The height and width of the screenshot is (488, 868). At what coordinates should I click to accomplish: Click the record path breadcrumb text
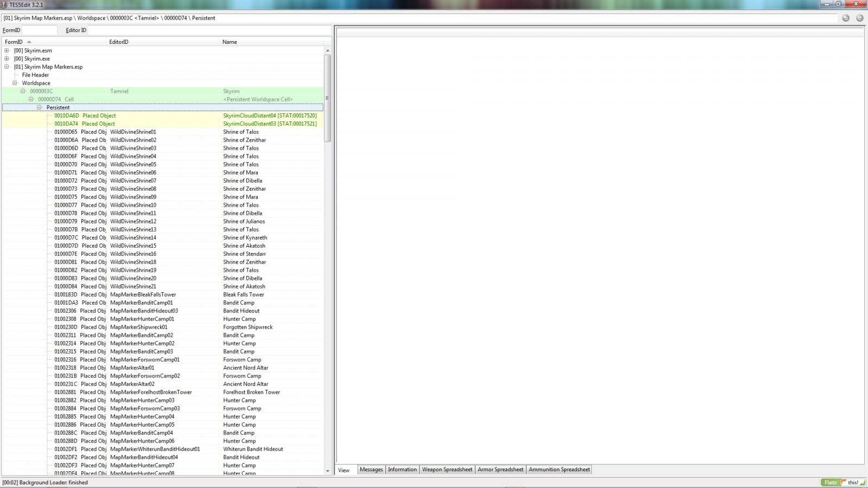tap(109, 18)
